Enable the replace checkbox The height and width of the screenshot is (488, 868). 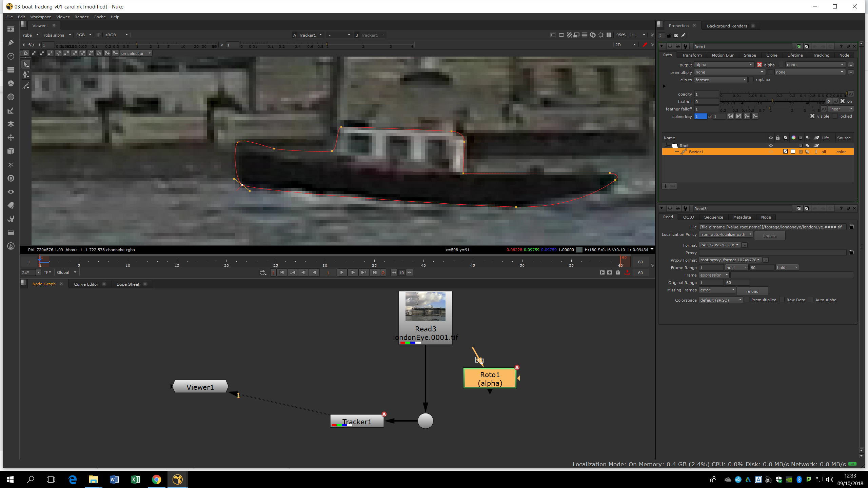pos(751,80)
